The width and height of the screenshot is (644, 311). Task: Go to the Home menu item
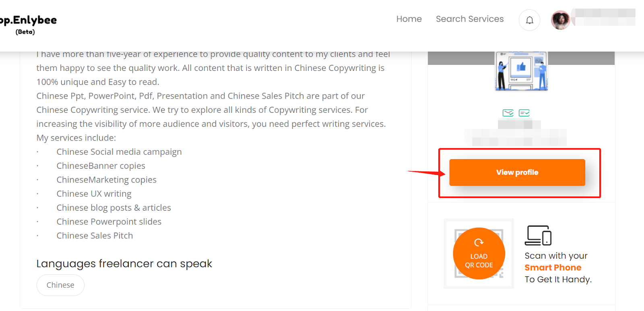pos(409,19)
